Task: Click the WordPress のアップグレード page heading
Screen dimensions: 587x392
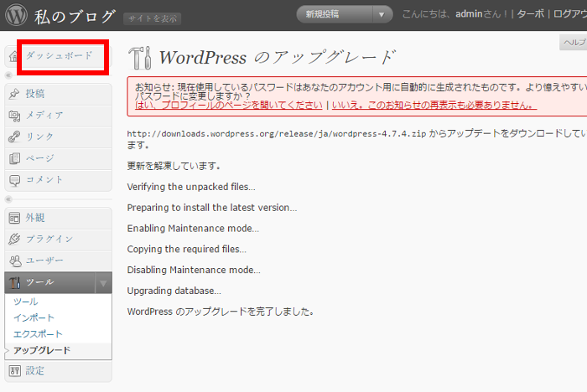Action: [278, 58]
